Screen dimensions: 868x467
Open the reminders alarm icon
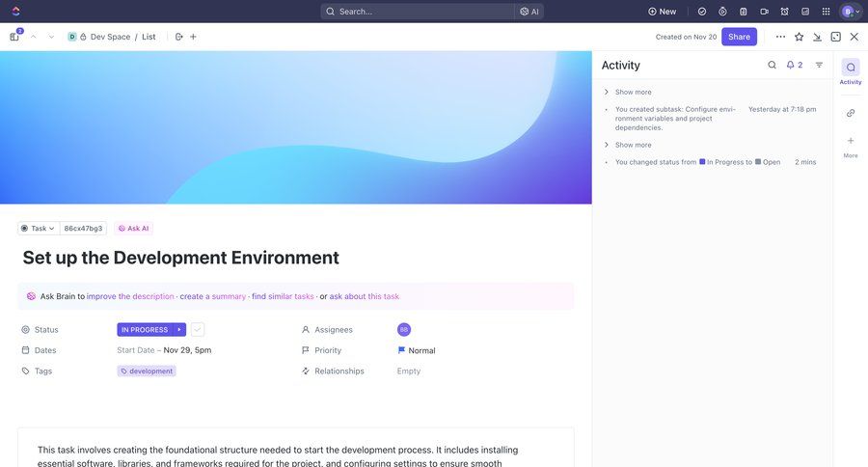[x=784, y=11]
